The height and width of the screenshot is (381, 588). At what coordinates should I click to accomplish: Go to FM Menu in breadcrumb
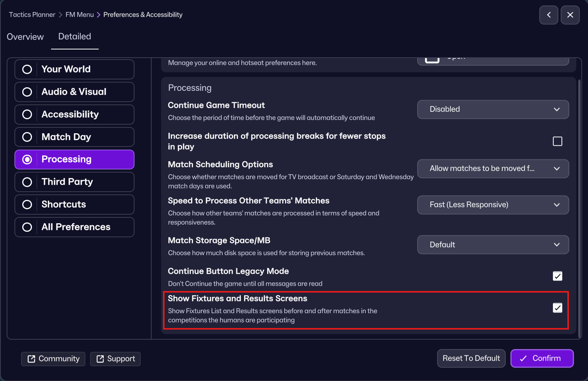(x=80, y=15)
